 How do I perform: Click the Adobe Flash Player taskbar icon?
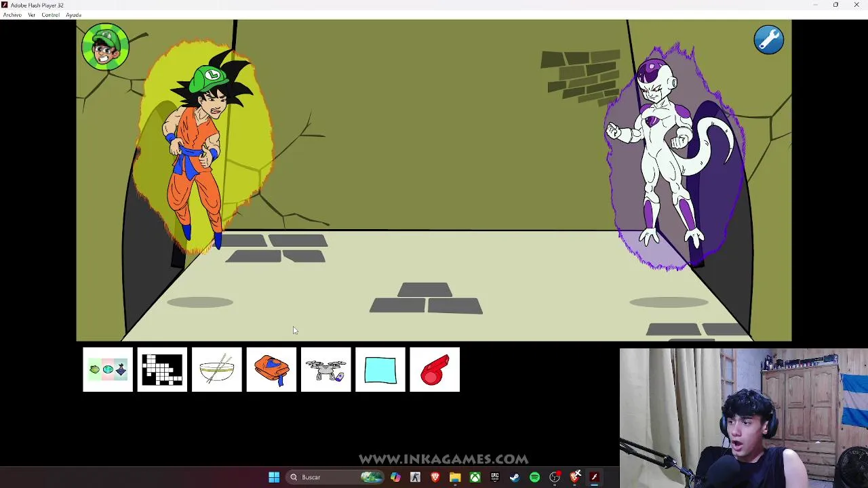(x=595, y=477)
